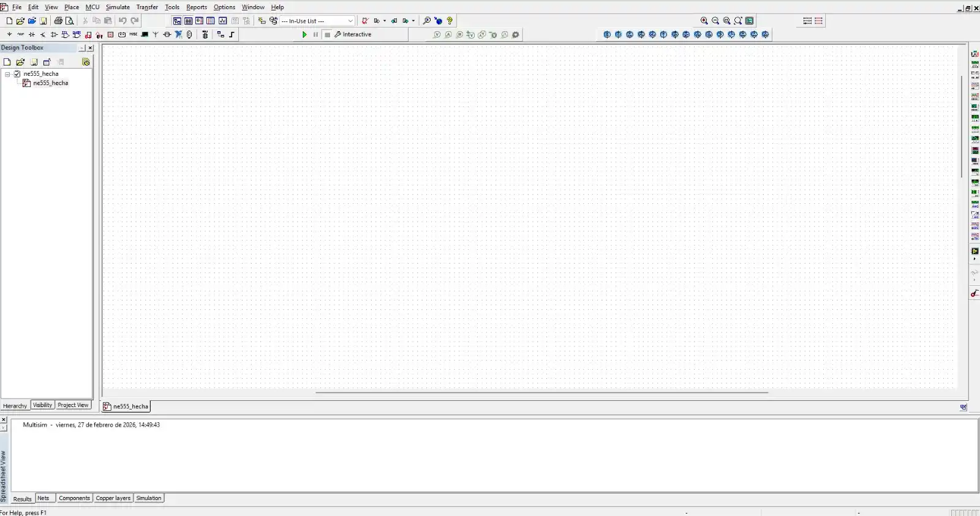Switch to the Hierarchy tab
980x516 pixels.
click(x=15, y=406)
